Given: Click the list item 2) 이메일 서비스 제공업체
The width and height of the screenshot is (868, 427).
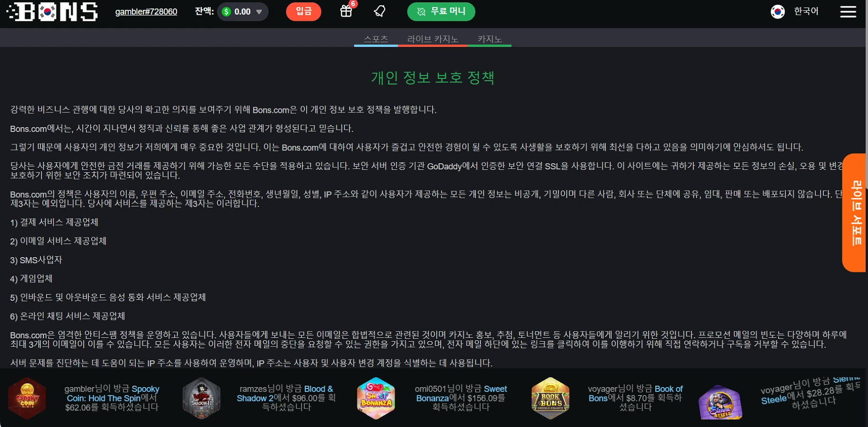Looking at the screenshot, I should pyautogui.click(x=58, y=241).
